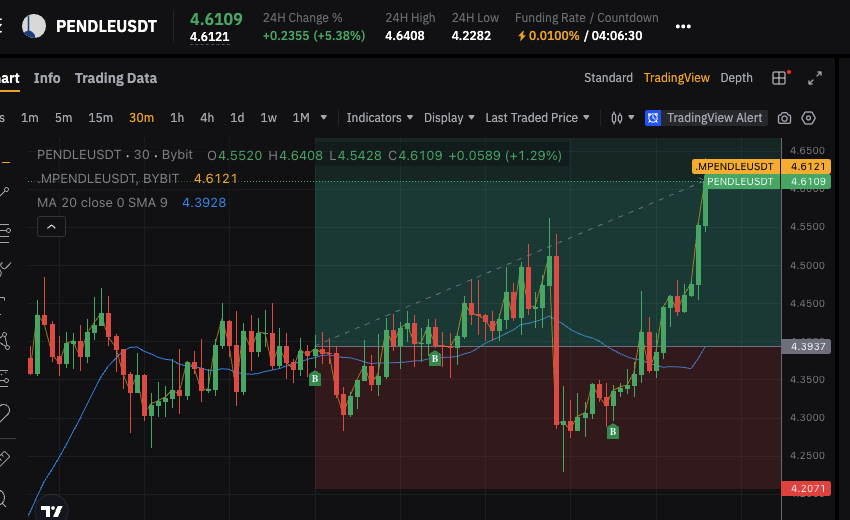The width and height of the screenshot is (850, 520).
Task: Click the MA 20 close 0 SMA 9 legend
Action: pyautogui.click(x=102, y=203)
